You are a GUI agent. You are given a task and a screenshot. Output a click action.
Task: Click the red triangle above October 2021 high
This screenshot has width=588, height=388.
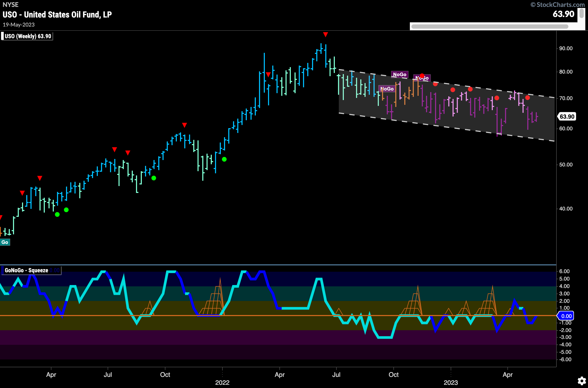pyautogui.click(x=185, y=125)
